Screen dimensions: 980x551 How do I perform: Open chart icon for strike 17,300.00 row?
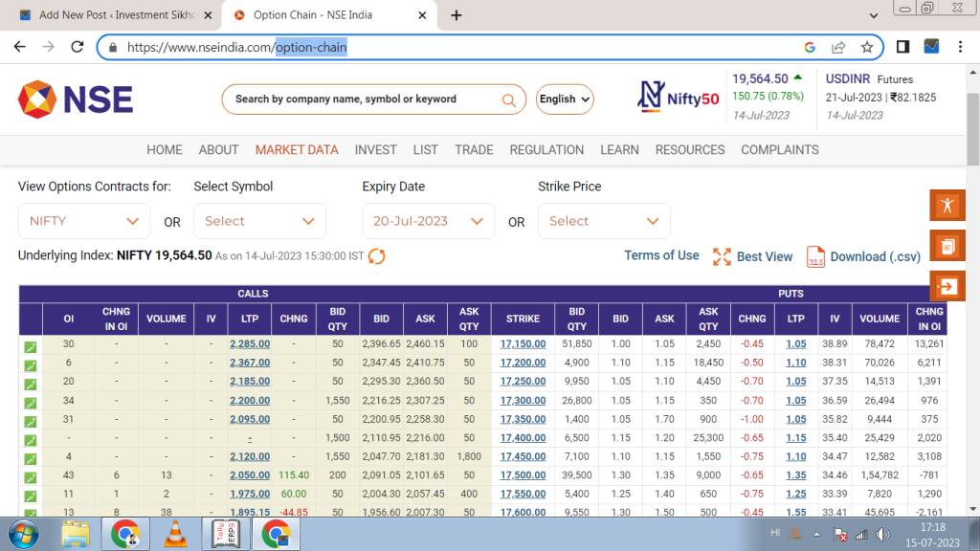pos(30,403)
